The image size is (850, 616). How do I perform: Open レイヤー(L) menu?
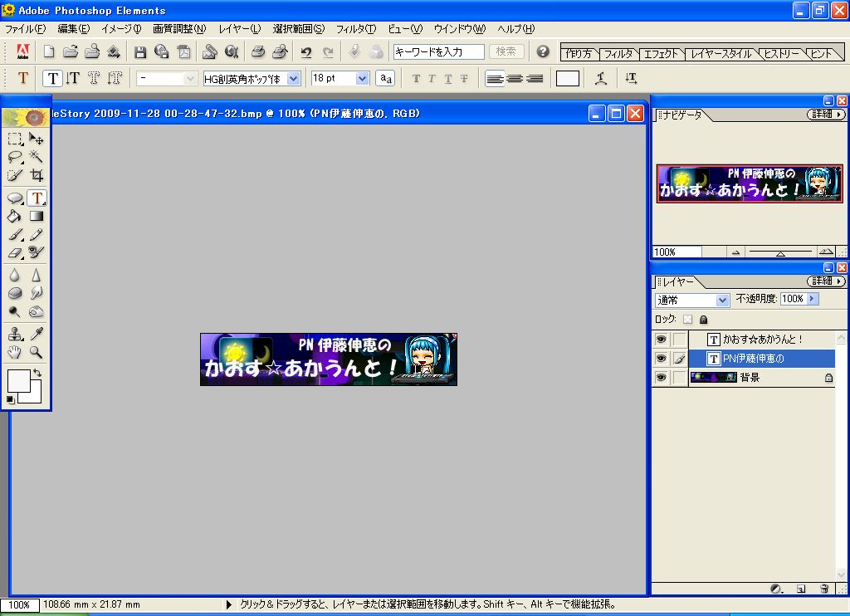tap(240, 29)
